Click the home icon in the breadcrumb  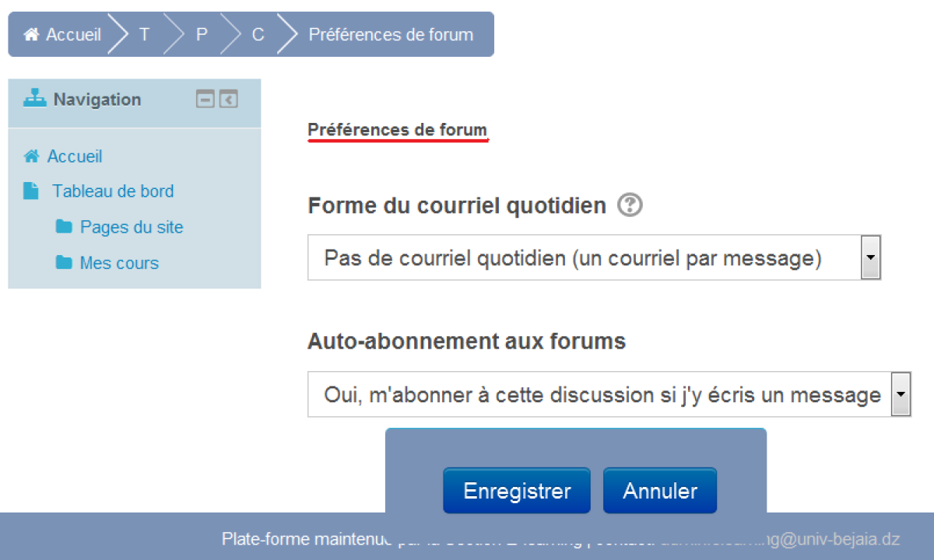(x=31, y=35)
